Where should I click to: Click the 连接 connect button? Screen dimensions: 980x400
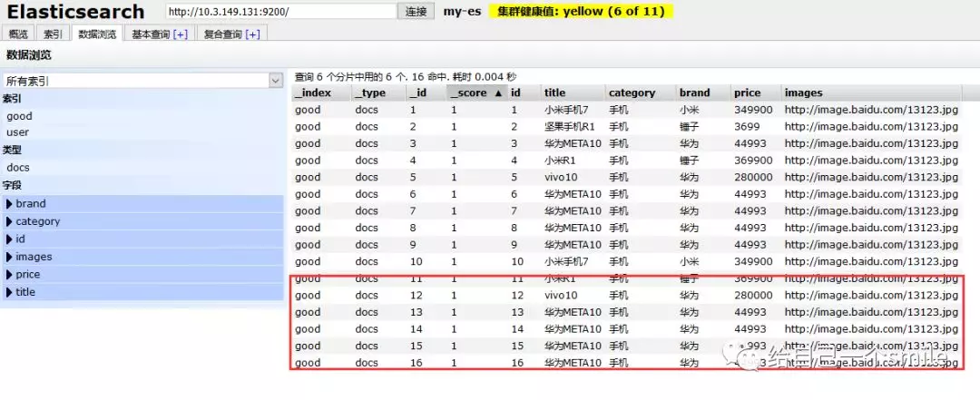tap(416, 11)
